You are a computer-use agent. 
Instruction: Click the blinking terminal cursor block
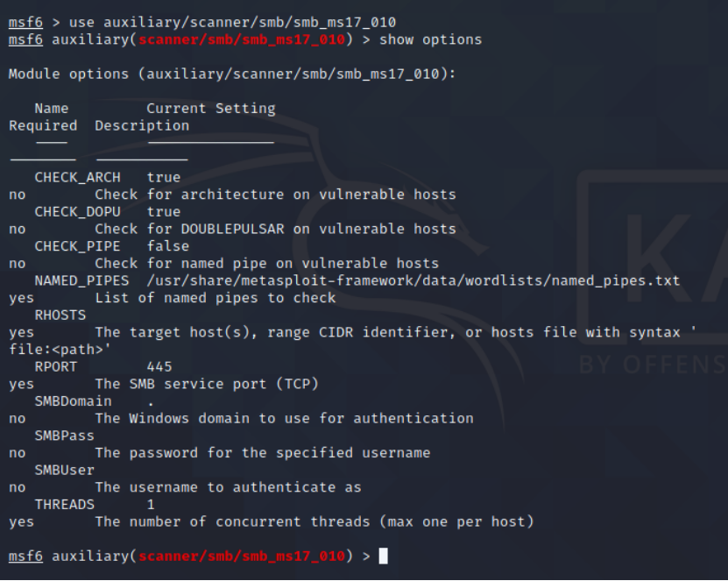tap(383, 556)
